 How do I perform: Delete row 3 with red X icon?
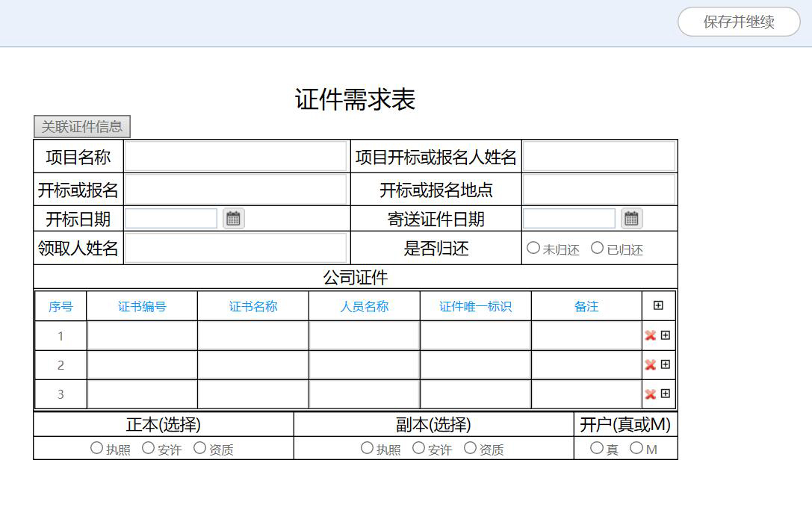[x=650, y=394]
